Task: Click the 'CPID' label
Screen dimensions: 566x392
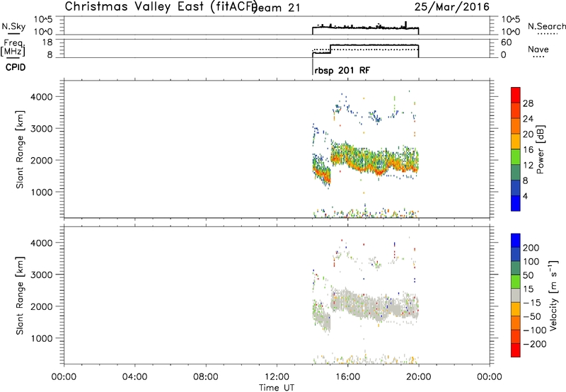Action: [x=16, y=67]
